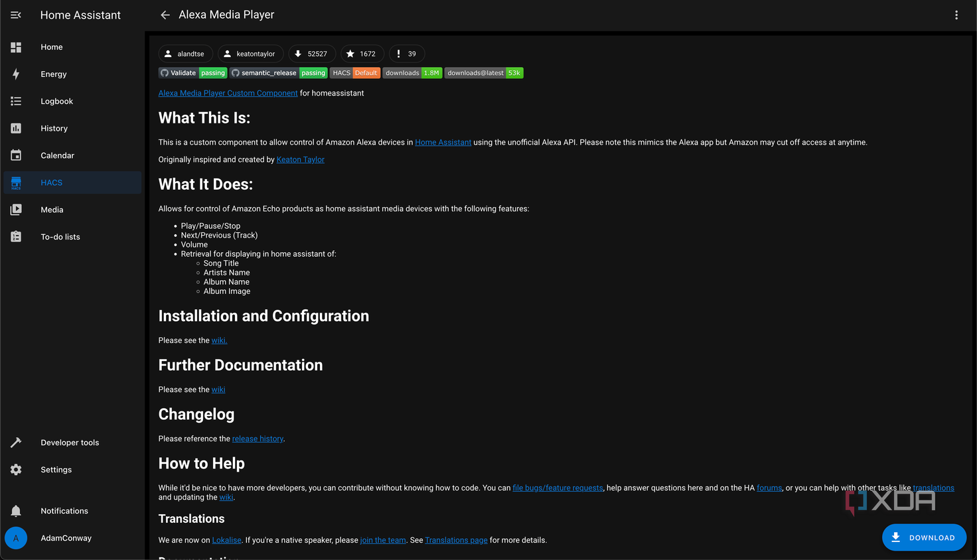Screen dimensions: 977x560
Task: Click the 'Album Image' bullet text
Action: coord(227,291)
